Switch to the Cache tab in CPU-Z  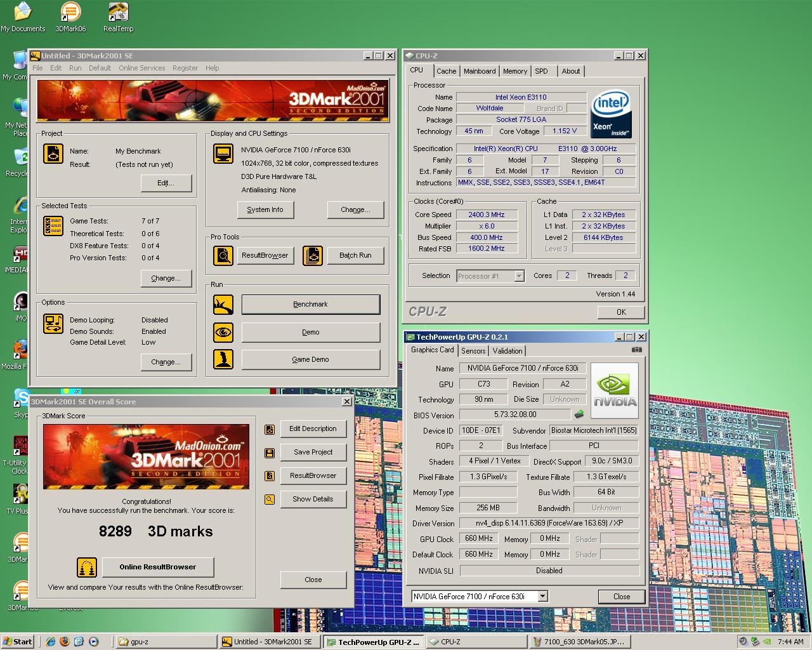pyautogui.click(x=446, y=71)
